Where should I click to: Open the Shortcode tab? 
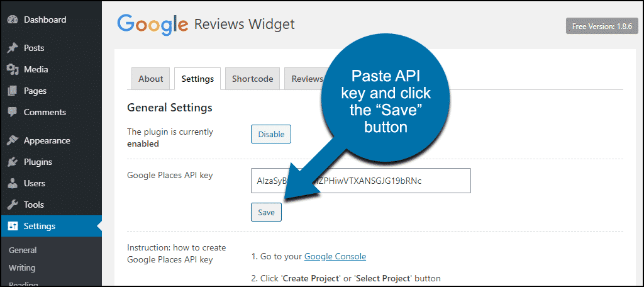click(x=252, y=79)
